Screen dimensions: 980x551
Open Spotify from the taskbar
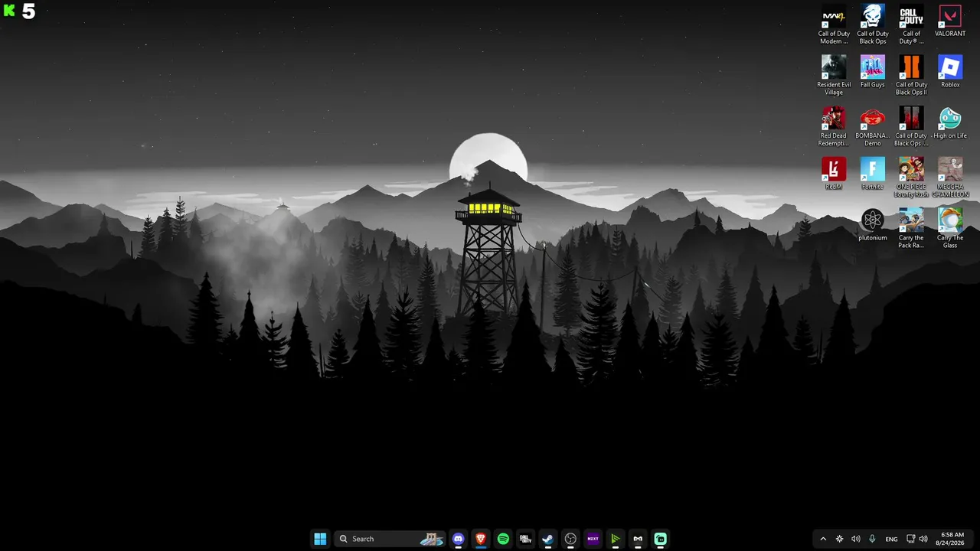(503, 539)
